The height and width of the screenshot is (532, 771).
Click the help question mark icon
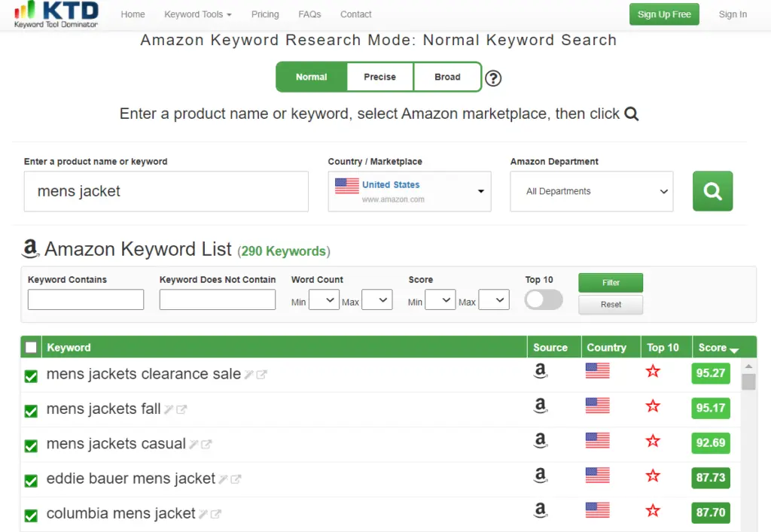492,78
